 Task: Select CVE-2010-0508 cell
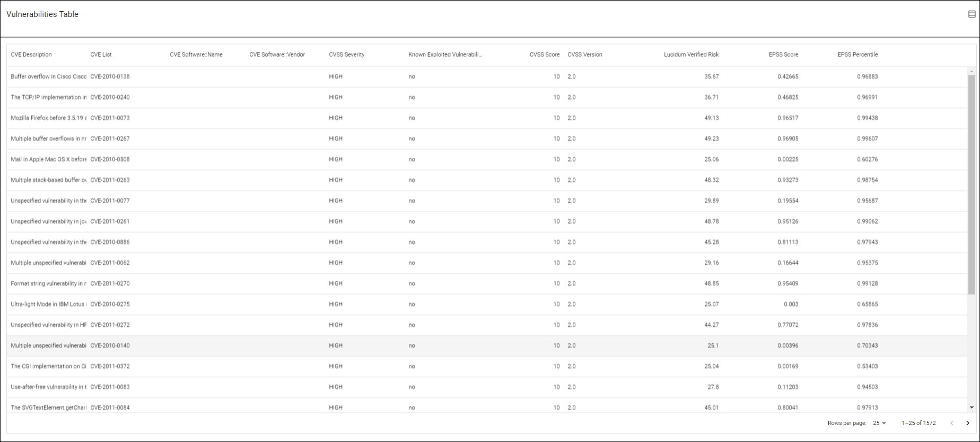[x=110, y=159]
